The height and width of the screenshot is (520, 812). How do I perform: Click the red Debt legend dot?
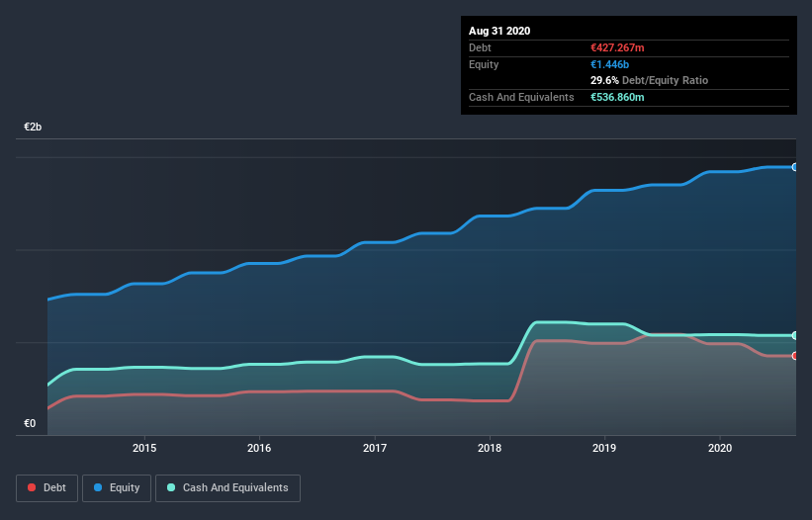[32, 487]
